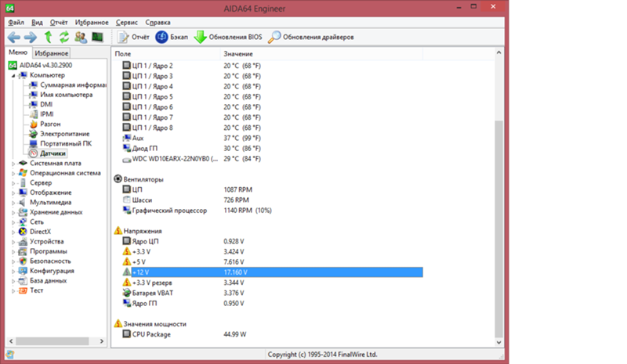The image size is (627, 364).
Task: Expand the Сервер node
Action: 13,183
